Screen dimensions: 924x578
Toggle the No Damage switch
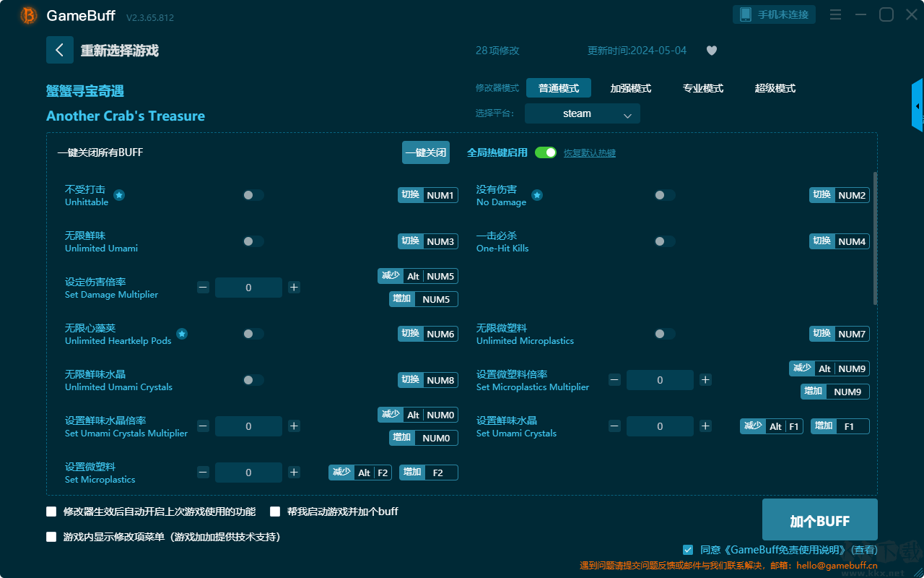tap(665, 195)
